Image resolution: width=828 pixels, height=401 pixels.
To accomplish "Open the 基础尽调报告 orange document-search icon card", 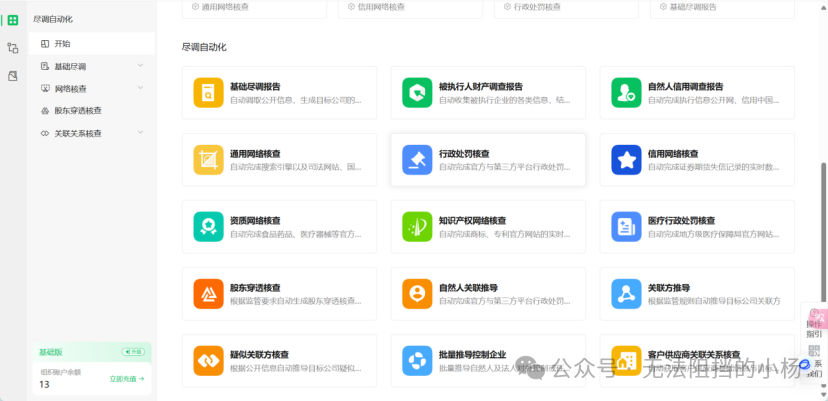I will pyautogui.click(x=208, y=92).
